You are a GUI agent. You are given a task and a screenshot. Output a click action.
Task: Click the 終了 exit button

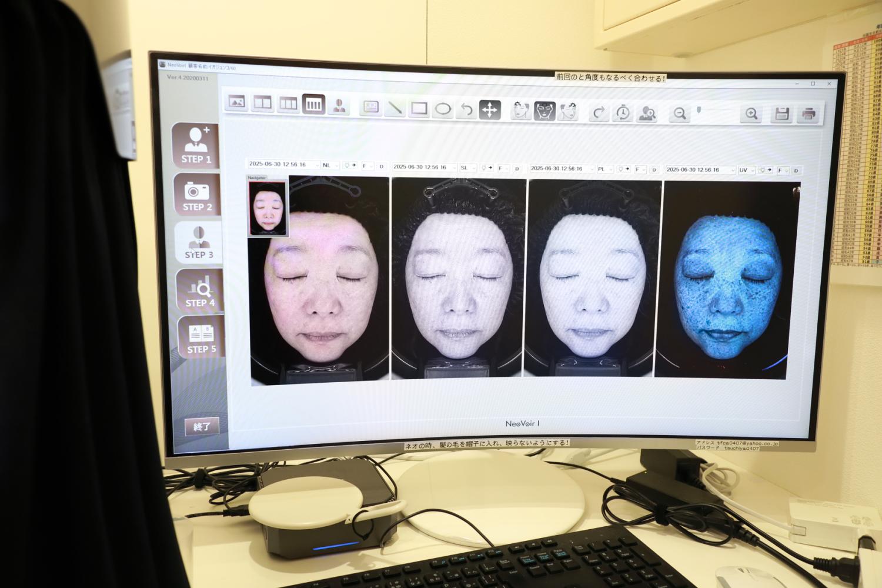[202, 426]
